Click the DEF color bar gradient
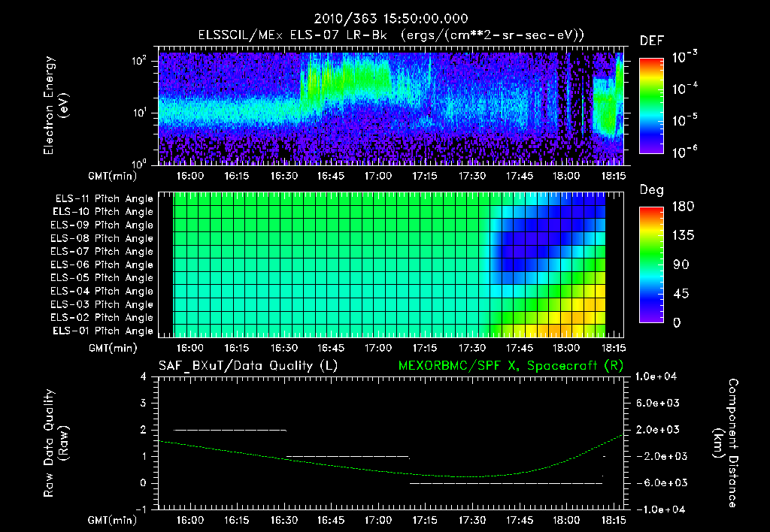This screenshot has height=532, width=770. coord(651,106)
